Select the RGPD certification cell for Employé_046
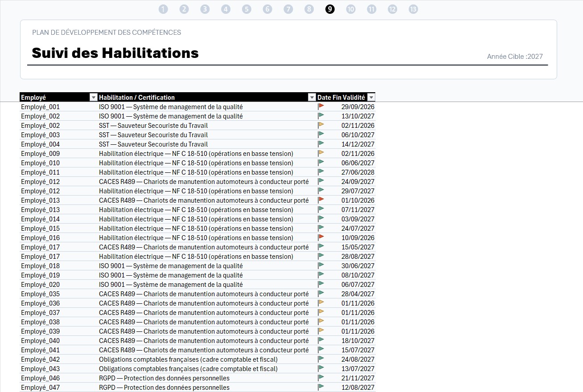Screen dimensions: 583x392 click(x=207, y=378)
